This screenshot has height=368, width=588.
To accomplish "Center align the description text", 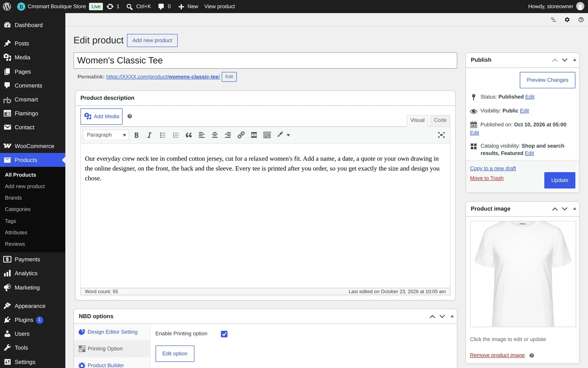I will (x=215, y=135).
